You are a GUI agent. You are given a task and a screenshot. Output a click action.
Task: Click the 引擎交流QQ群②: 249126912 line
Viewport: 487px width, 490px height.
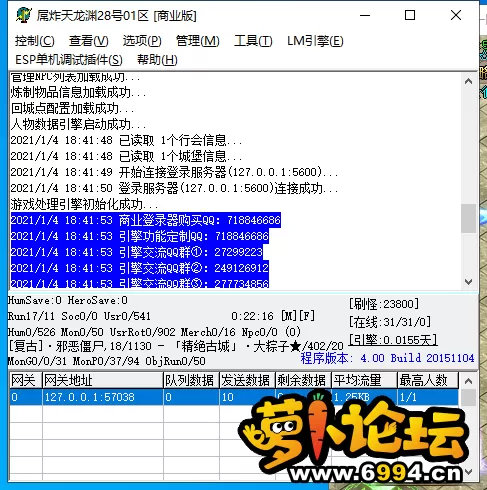coord(140,268)
